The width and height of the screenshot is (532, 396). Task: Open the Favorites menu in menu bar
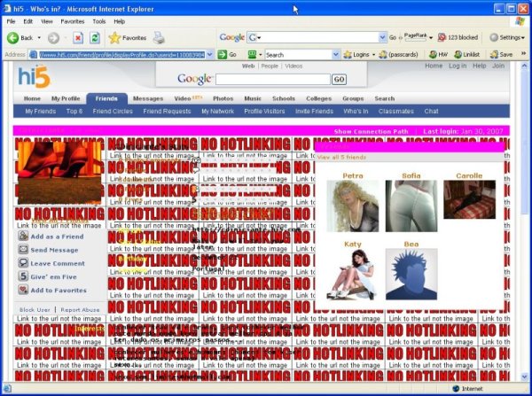coord(73,20)
